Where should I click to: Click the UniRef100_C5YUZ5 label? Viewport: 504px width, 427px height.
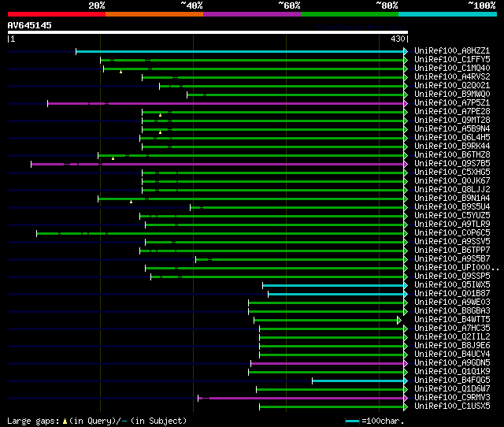tap(452, 216)
